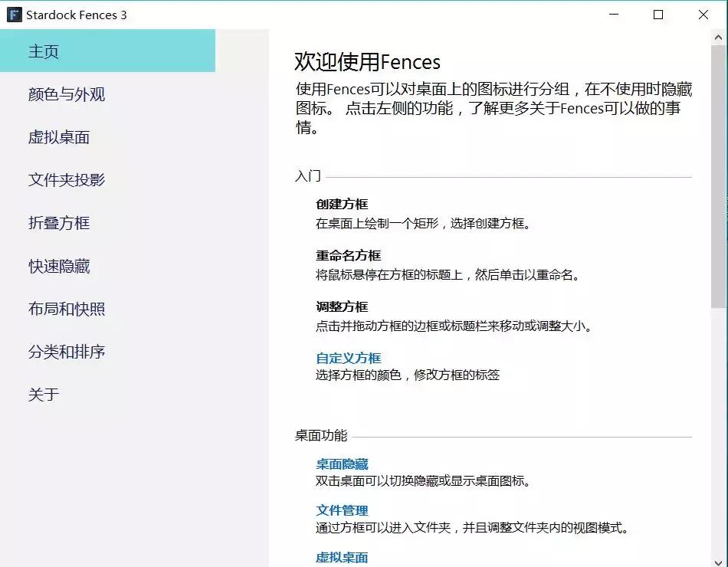Click the 欢迎使用Fences heading area
This screenshot has width=728, height=567.
pos(366,61)
